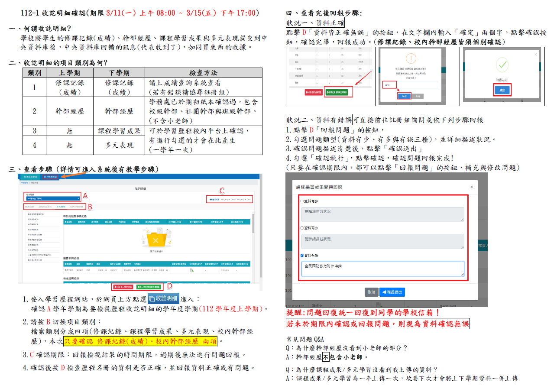This screenshot has width=557, height=392.
Task: Click the 收訖明細 button image in step 1
Action: pyautogui.click(x=163, y=298)
